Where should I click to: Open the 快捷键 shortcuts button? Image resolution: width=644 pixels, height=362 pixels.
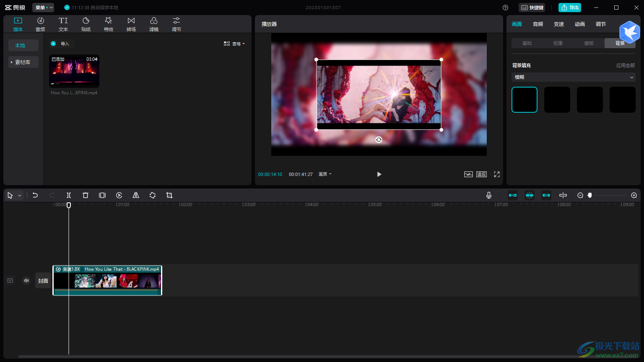532,8
